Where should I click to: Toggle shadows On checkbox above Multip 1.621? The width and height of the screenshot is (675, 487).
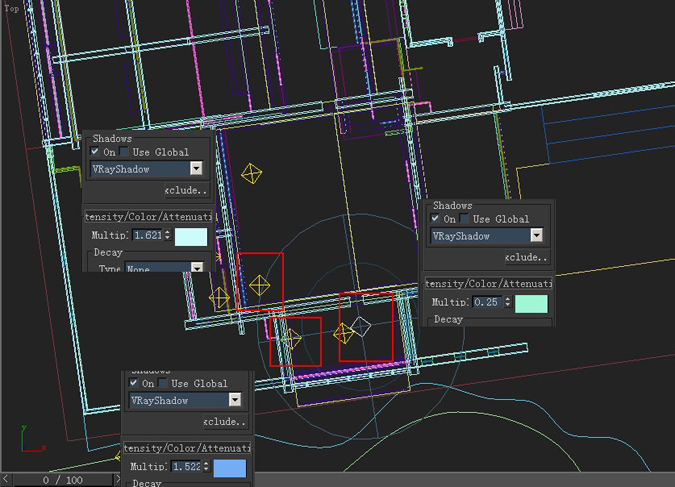point(95,151)
